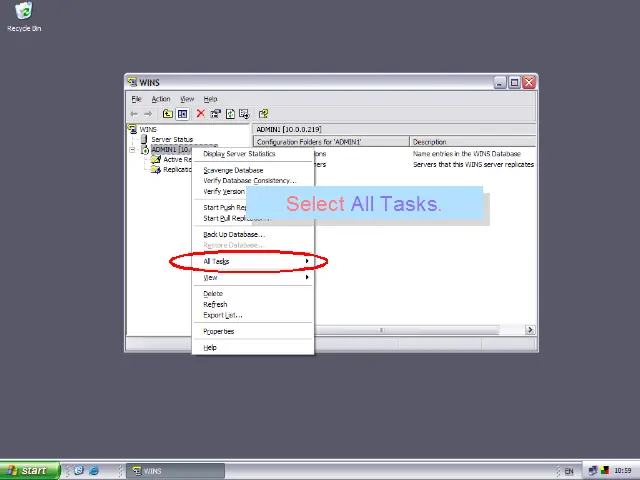The width and height of the screenshot is (640, 480).
Task: Click the horizontal scrollbar right arrow
Action: coord(530,330)
